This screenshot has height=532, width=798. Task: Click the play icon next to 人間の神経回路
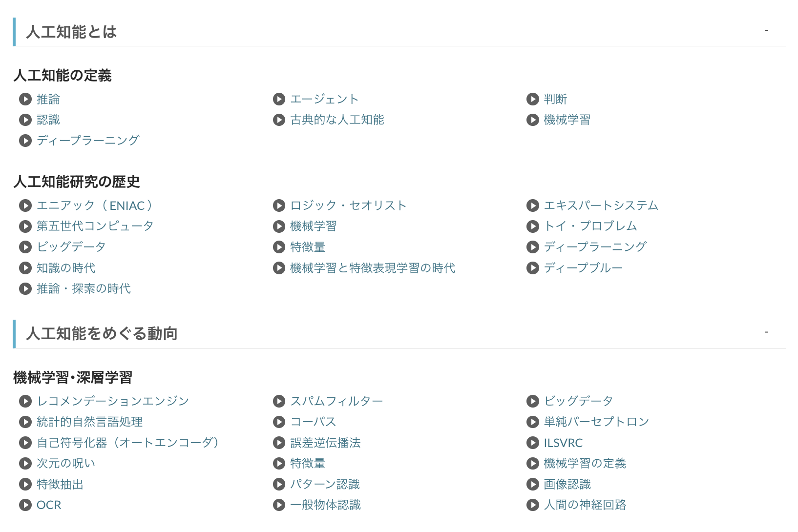pyautogui.click(x=532, y=505)
